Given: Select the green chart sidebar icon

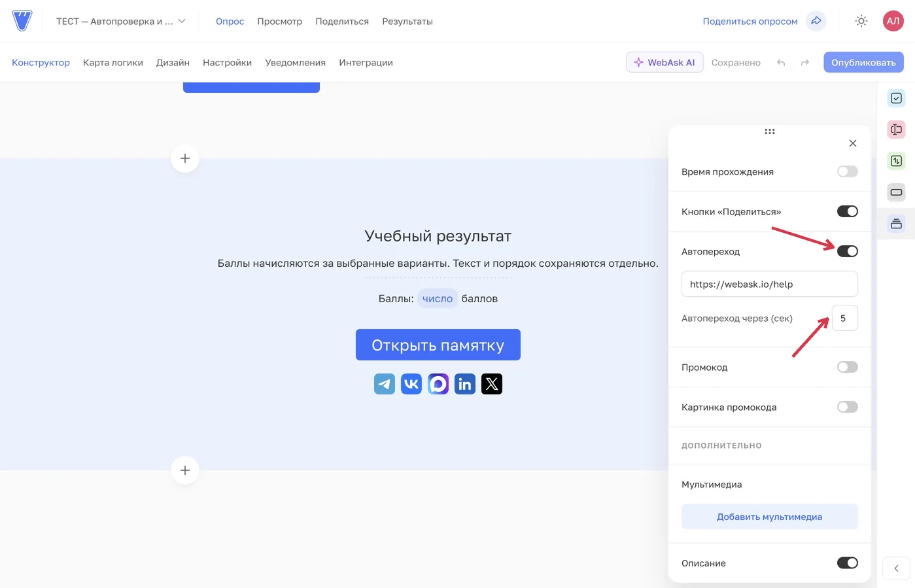Looking at the screenshot, I should (x=896, y=161).
